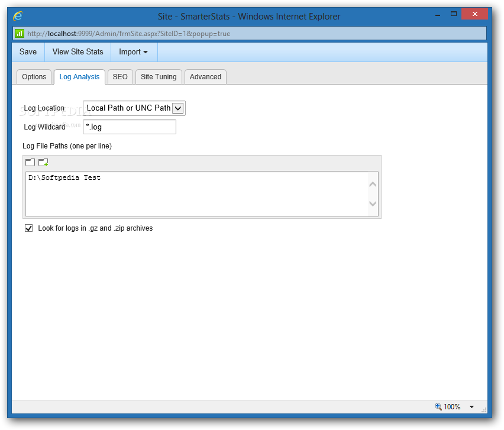Image resolution: width=504 pixels, height=430 pixels.
Task: Click the browse folder icon above log paths
Action: pos(30,162)
